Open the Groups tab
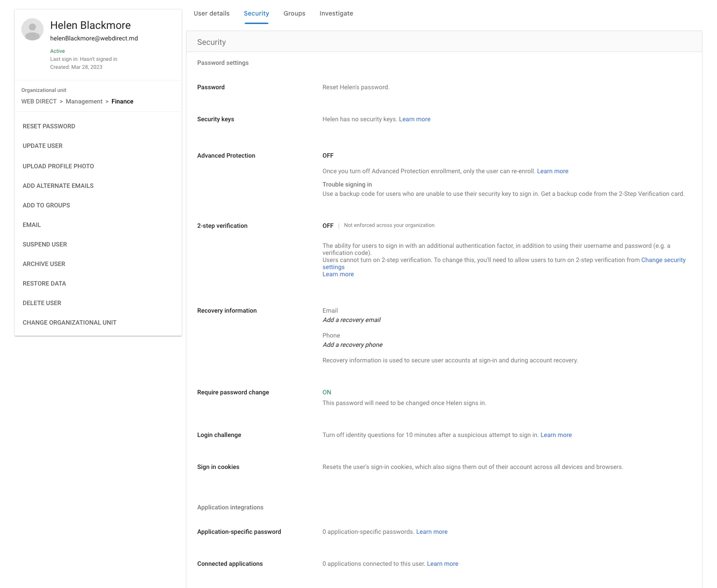 (294, 13)
